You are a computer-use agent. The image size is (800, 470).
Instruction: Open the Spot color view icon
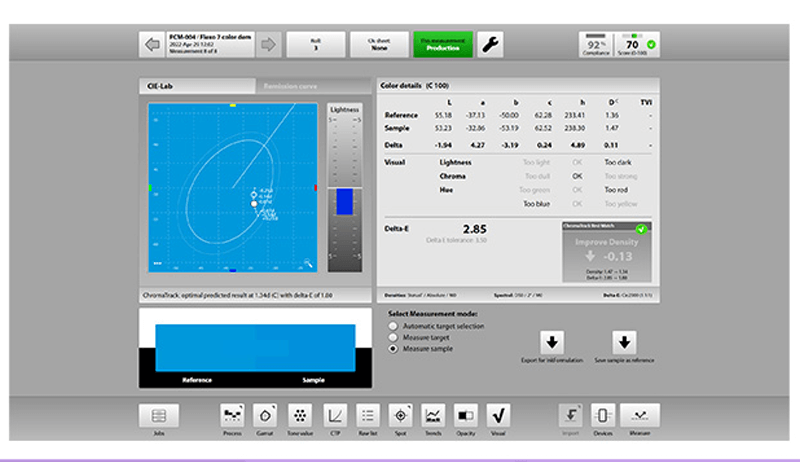click(401, 416)
